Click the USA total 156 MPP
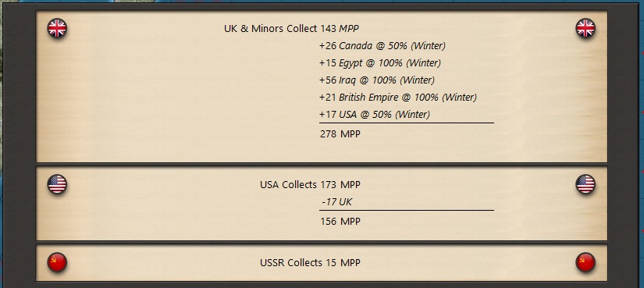 coord(340,222)
